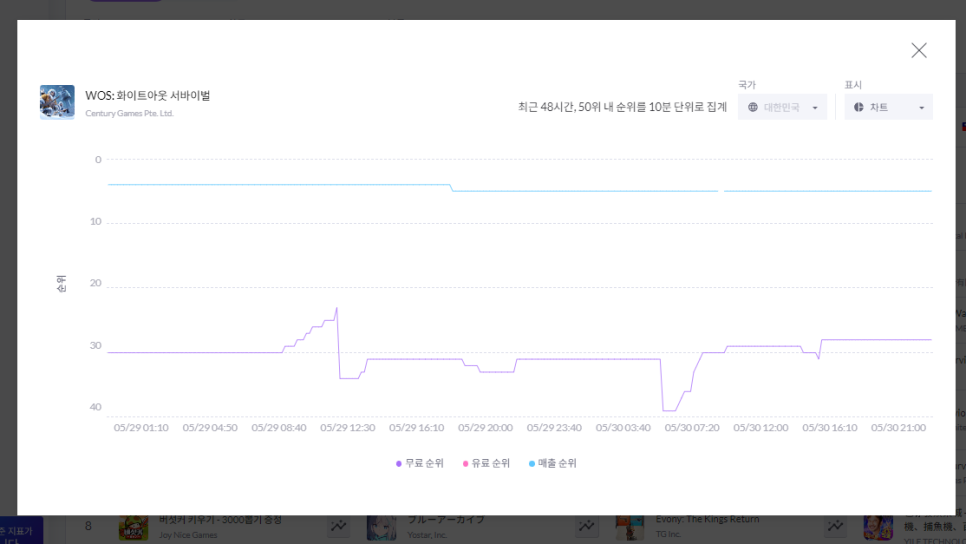Toggle the 유료 순위 legend series

486,463
